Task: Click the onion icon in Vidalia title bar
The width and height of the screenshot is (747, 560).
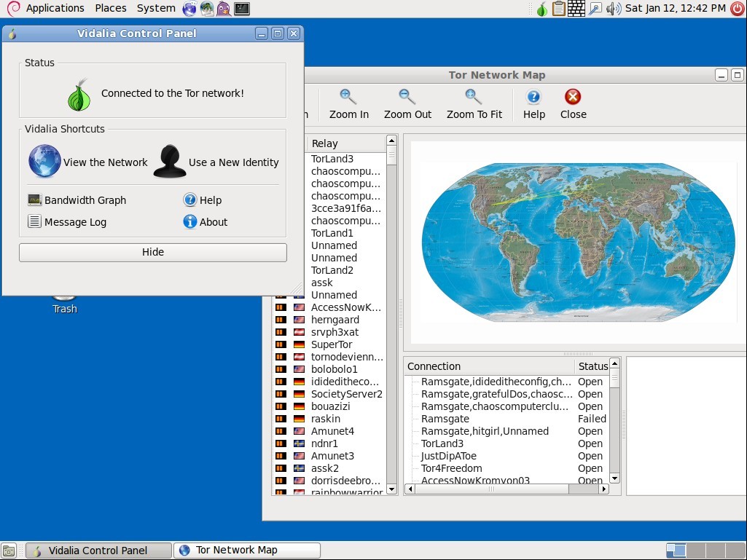Action: pos(12,33)
